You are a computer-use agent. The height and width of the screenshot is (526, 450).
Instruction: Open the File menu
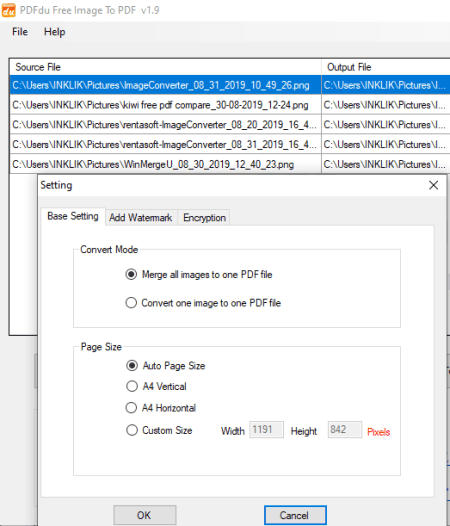tap(20, 32)
